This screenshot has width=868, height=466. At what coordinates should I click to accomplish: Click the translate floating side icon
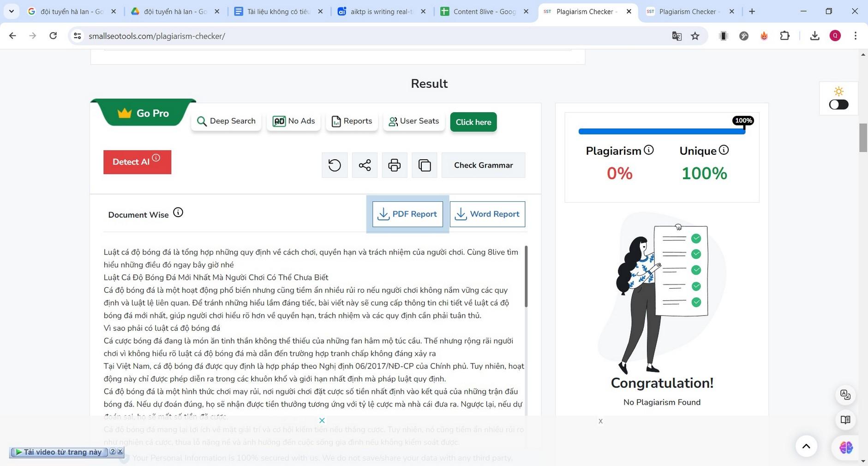(x=845, y=395)
